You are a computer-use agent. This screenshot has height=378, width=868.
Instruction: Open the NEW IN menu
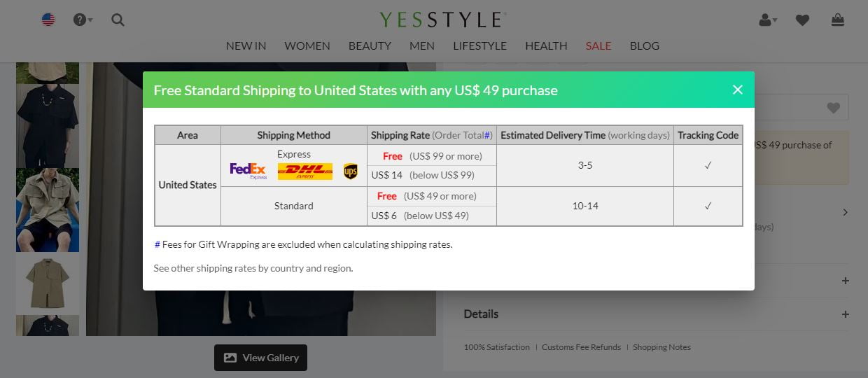[246, 45]
